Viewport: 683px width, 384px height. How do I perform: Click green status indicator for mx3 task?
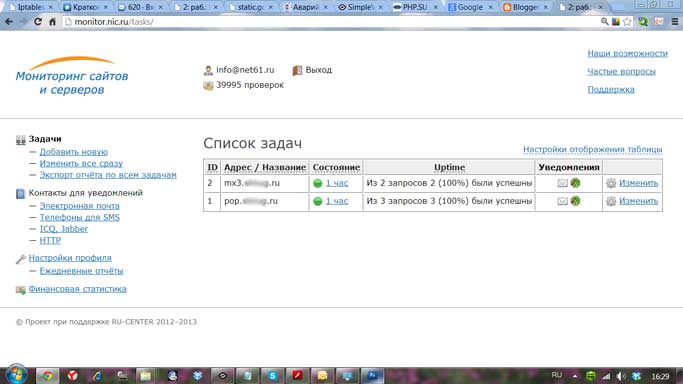[318, 183]
